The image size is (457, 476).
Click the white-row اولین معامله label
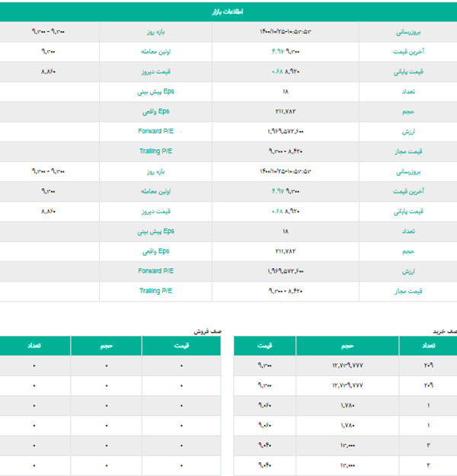point(156,52)
